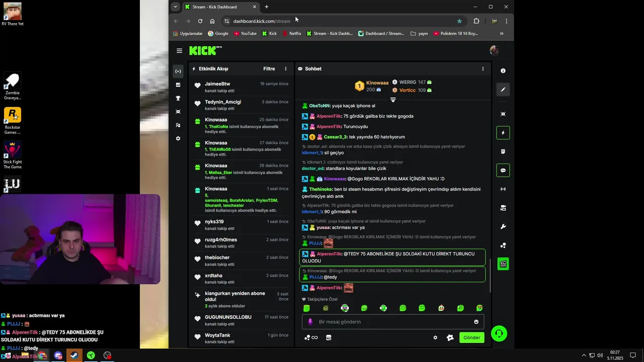
Task: Open chat settings gear next to Gönder
Action: 435,337
